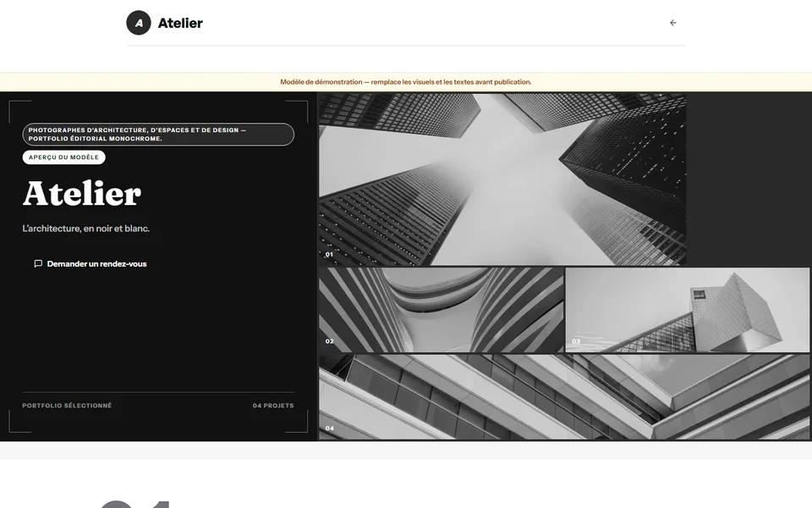Click the 'Portfolio sélectionné' label
This screenshot has width=812, height=508.
pos(67,406)
